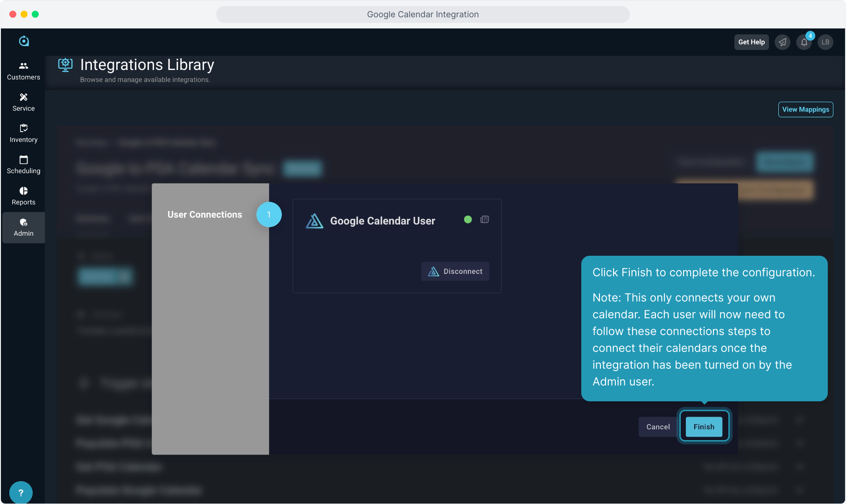The image size is (846, 504).
Task: Click the help question mark bubble
Action: pos(21,492)
